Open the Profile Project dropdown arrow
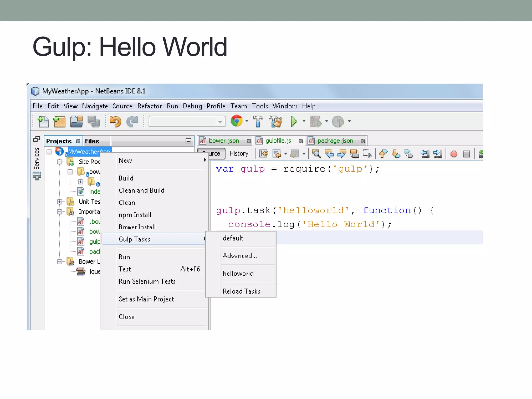532x399 pixels. tap(349, 121)
